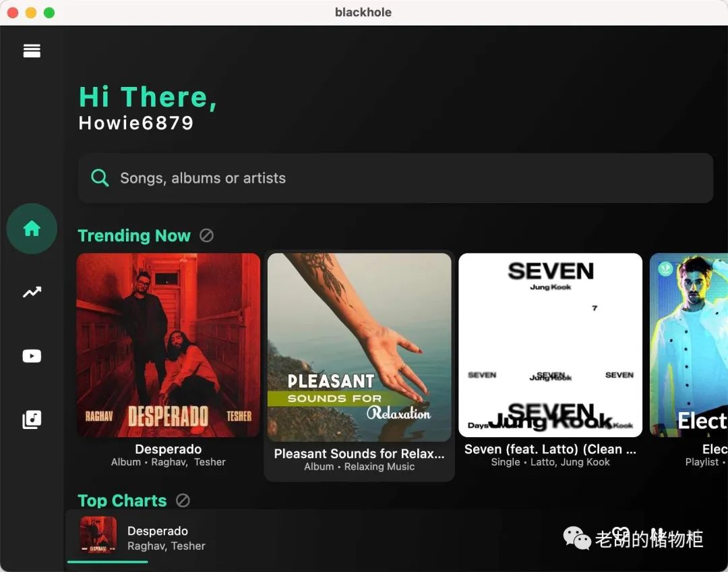The image size is (728, 572).
Task: Open the Seven Jung Kook single cover
Action: tap(550, 345)
